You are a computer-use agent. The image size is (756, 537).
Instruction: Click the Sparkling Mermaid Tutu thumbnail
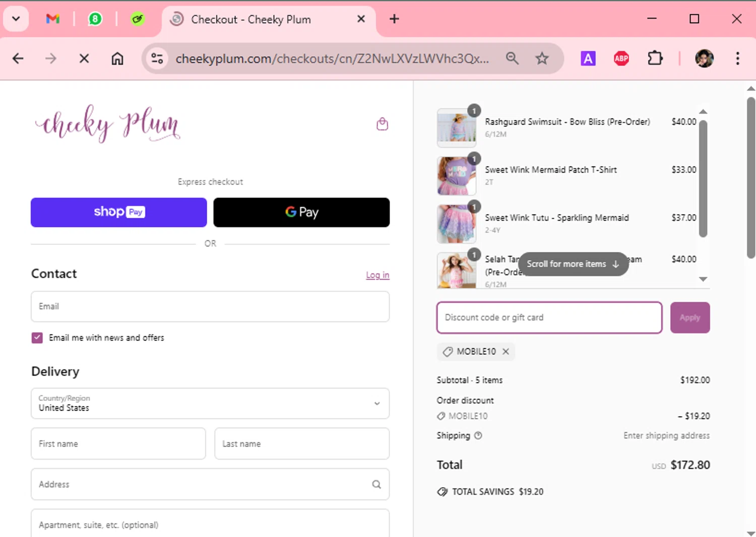click(456, 224)
